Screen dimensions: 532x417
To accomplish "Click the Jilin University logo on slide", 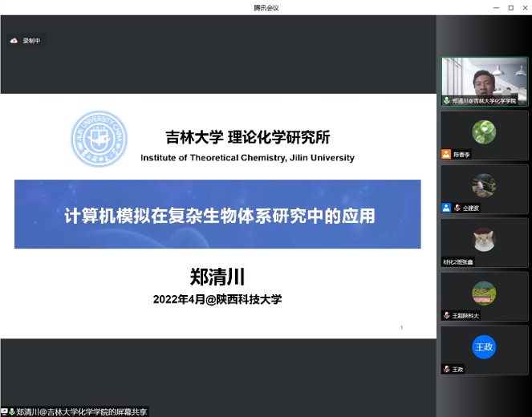I will point(99,140).
